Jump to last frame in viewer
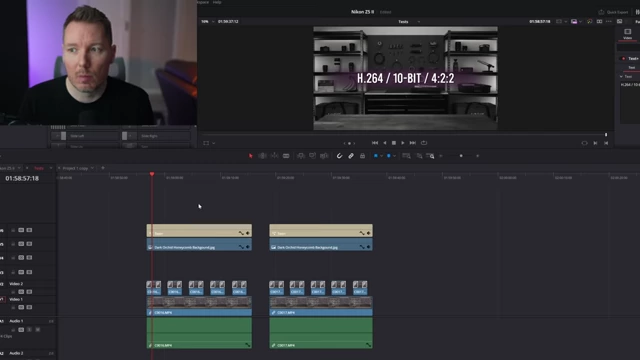The width and height of the screenshot is (640, 360). (x=413, y=143)
